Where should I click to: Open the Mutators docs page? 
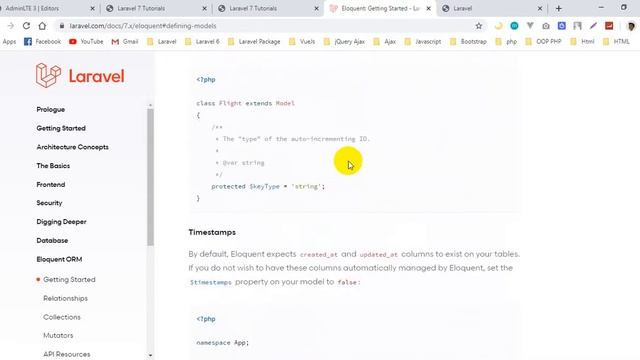[58, 336]
